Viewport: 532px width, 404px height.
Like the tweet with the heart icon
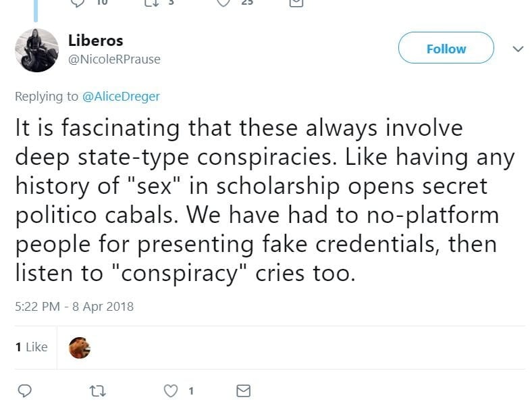pos(173,390)
